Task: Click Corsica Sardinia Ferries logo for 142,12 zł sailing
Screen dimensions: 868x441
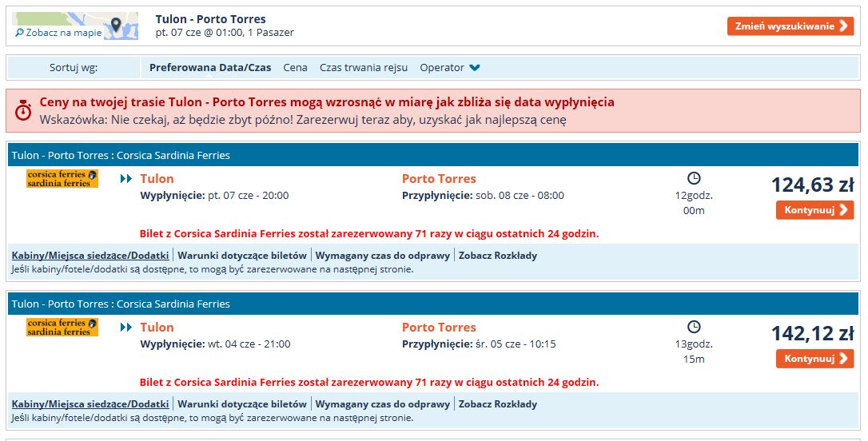Action: (x=62, y=327)
